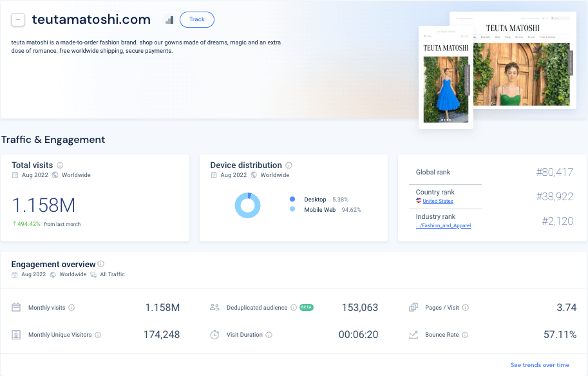Click the 00:06:20 visit duration value

pyautogui.click(x=359, y=334)
